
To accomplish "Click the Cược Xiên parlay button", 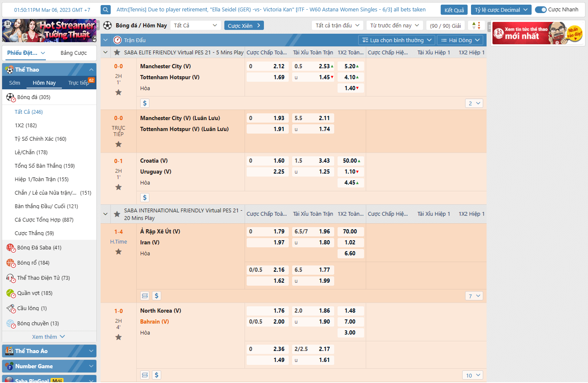I will coord(244,26).
